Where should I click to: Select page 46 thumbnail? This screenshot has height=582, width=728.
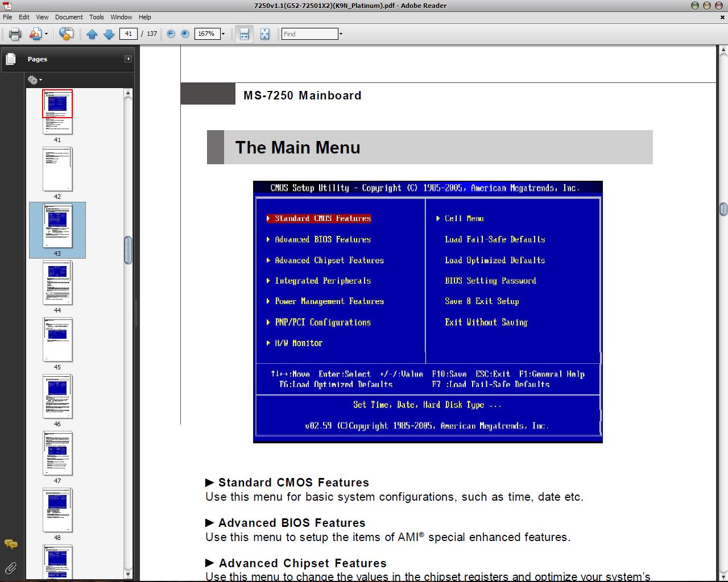[57, 397]
